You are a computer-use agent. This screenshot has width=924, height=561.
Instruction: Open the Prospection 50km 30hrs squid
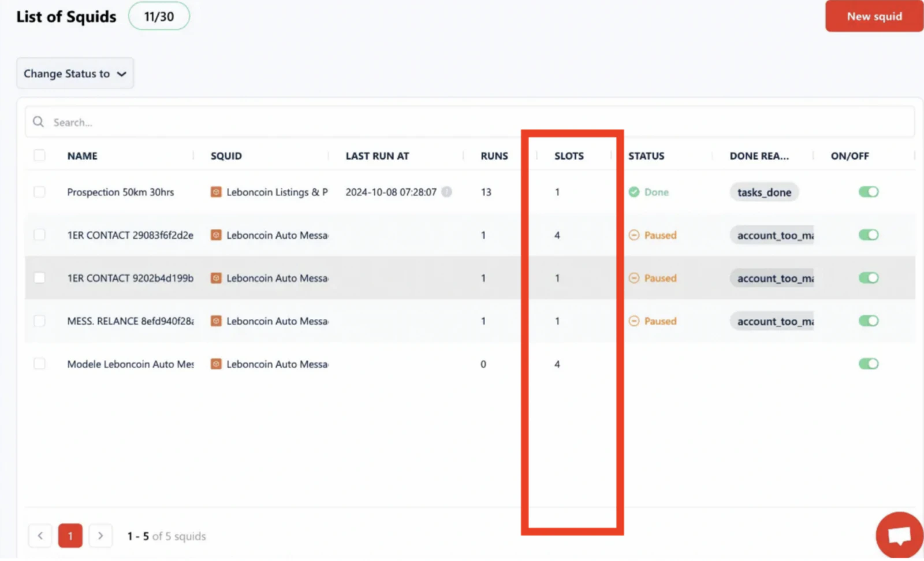tap(121, 192)
